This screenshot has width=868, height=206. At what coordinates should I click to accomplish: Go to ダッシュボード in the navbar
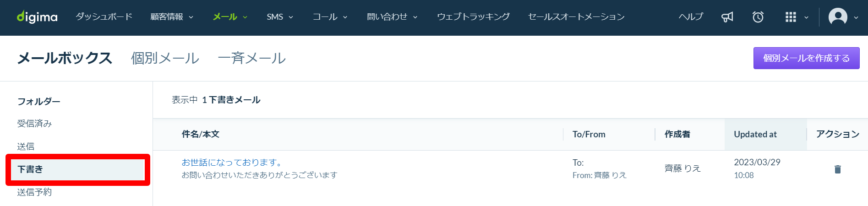(104, 17)
